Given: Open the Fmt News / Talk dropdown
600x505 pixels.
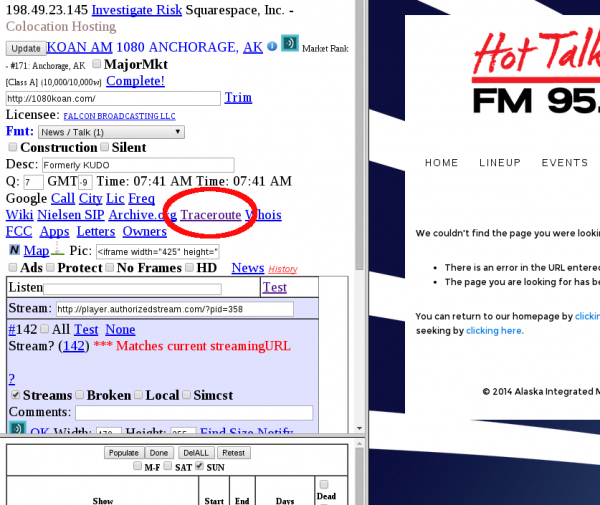Looking at the screenshot, I should [x=111, y=132].
